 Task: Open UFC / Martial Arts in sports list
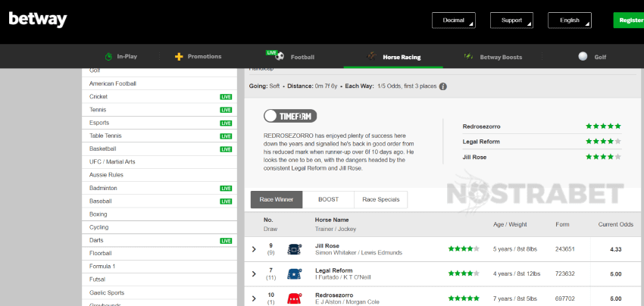tap(159, 162)
